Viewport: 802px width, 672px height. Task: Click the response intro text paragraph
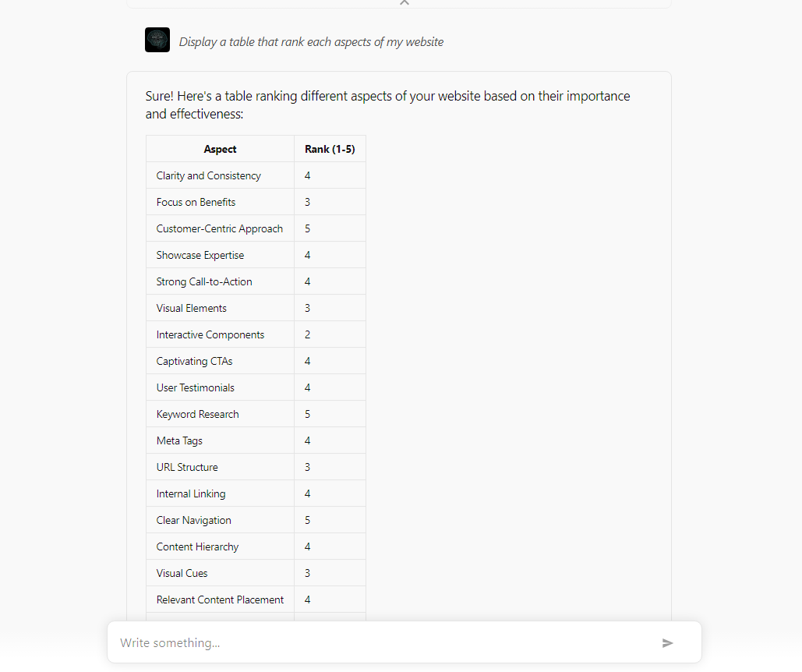(x=387, y=104)
